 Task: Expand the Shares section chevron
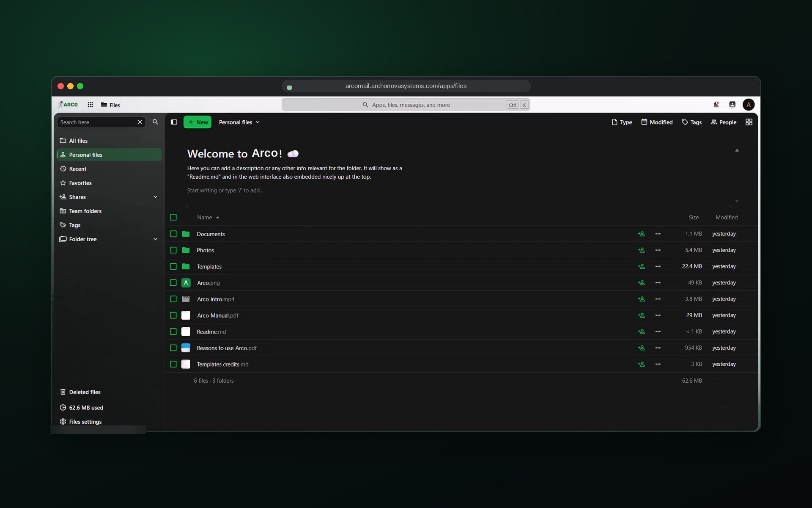pos(155,197)
